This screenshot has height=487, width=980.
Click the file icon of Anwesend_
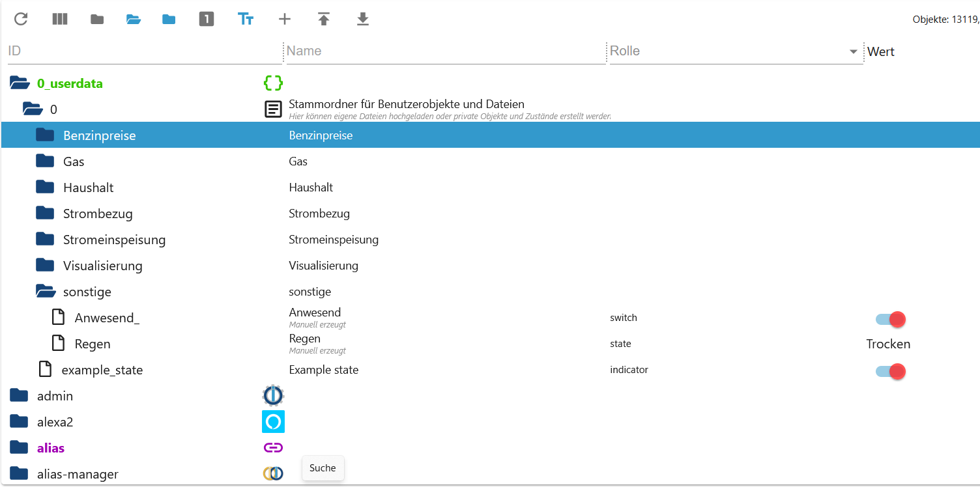59,317
